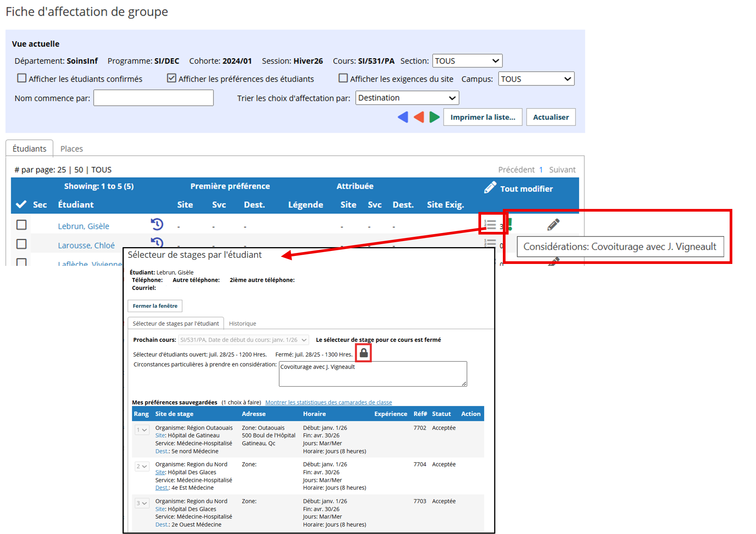Open history icon for Lebrun, Gisèle
Image resolution: width=756 pixels, height=534 pixels.
point(157,224)
